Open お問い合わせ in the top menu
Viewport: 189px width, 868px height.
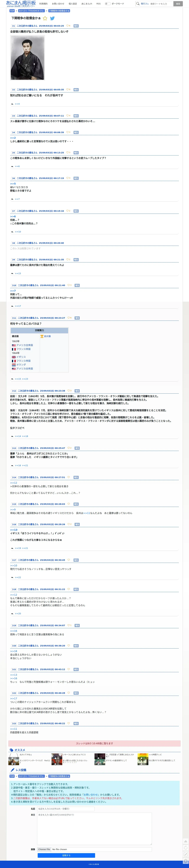[58, 4]
